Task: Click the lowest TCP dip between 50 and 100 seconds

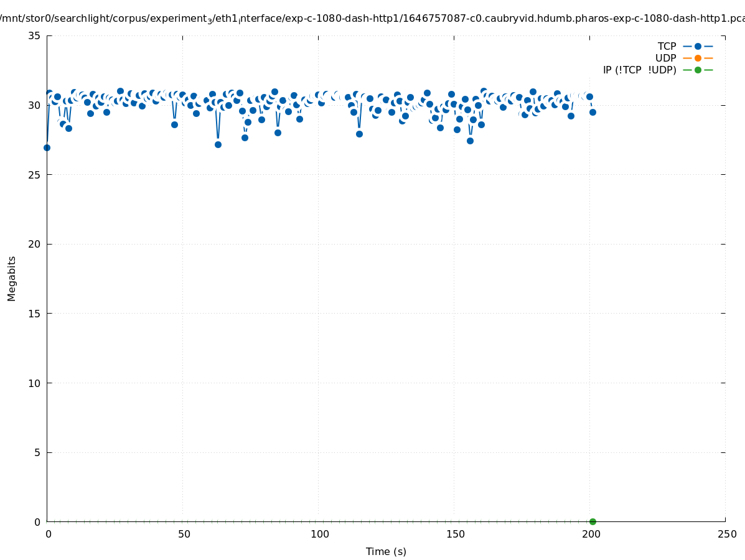Action: (218, 144)
